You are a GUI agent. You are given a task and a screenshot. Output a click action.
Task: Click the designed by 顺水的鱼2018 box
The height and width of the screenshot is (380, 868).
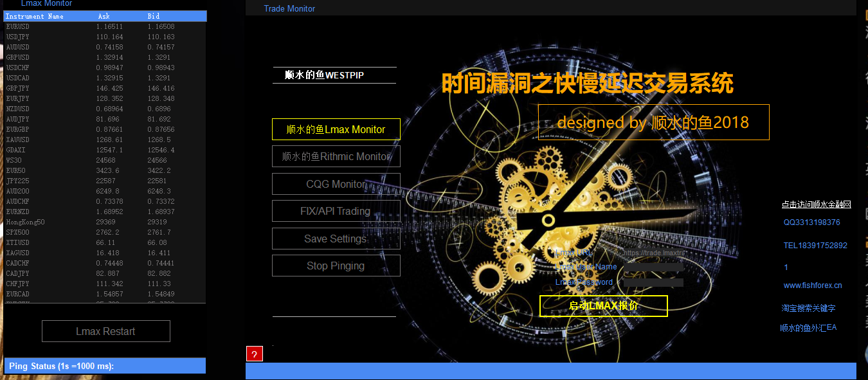(x=653, y=122)
